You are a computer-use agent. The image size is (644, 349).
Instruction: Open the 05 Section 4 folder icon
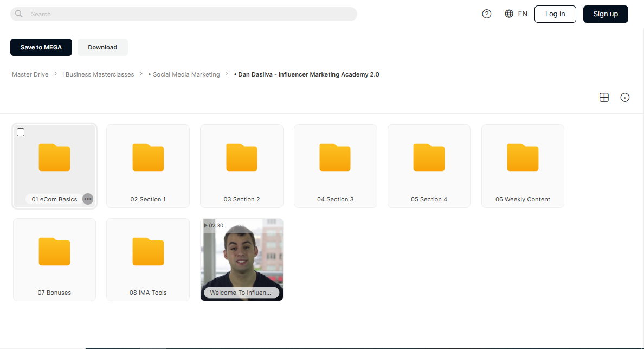click(x=429, y=157)
